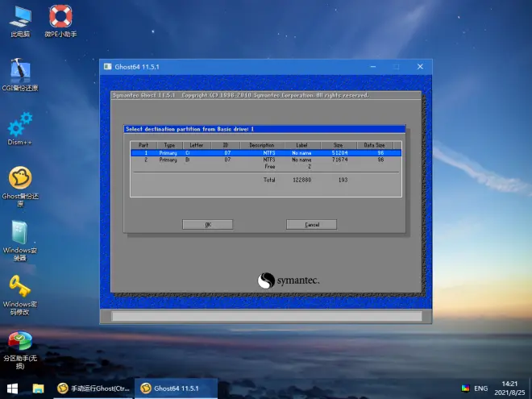Click the colorful display tray icon
This screenshot has width=532, height=399.
(x=466, y=389)
